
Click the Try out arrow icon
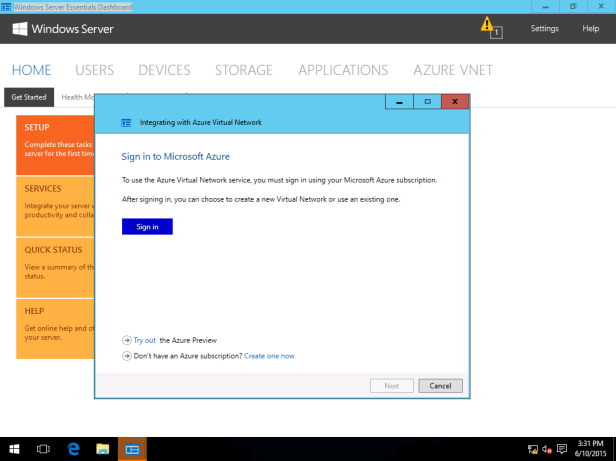click(x=126, y=340)
